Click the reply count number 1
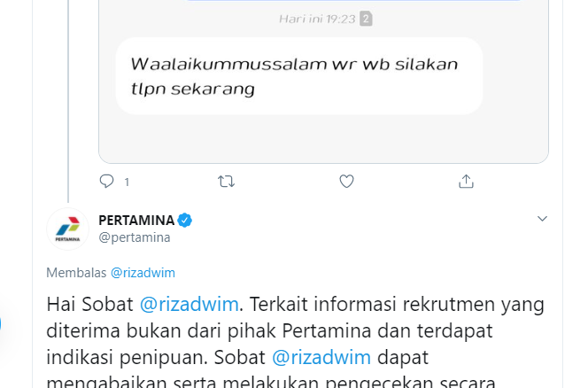 coord(127,182)
